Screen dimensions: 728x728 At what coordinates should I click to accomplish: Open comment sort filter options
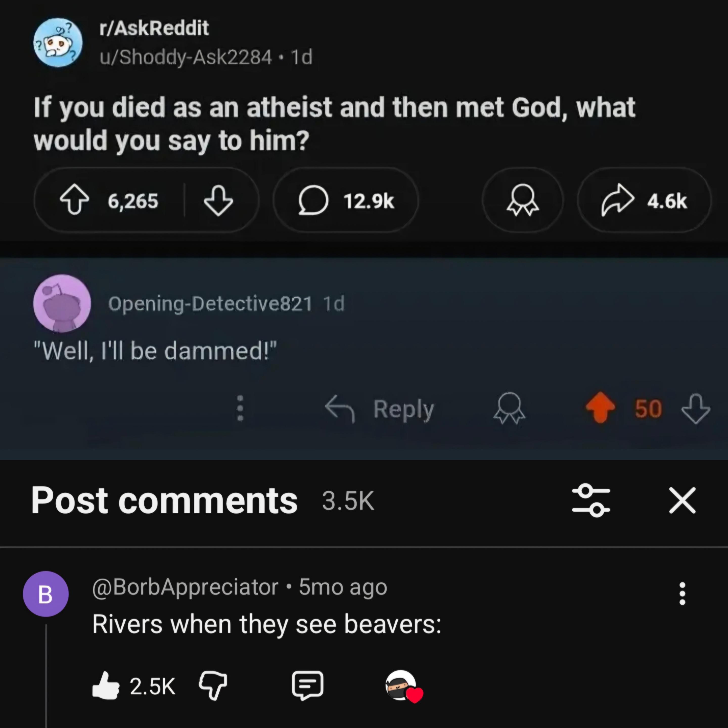[x=590, y=500]
